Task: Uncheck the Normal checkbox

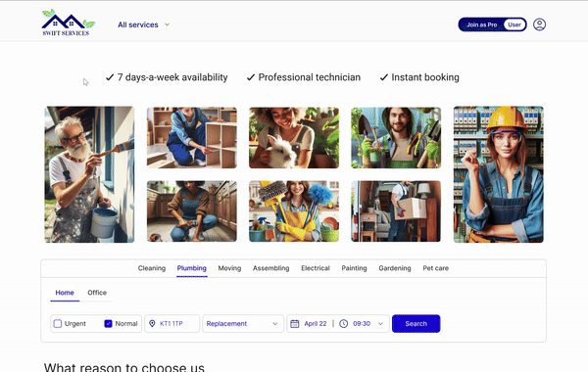Action: [108, 324]
